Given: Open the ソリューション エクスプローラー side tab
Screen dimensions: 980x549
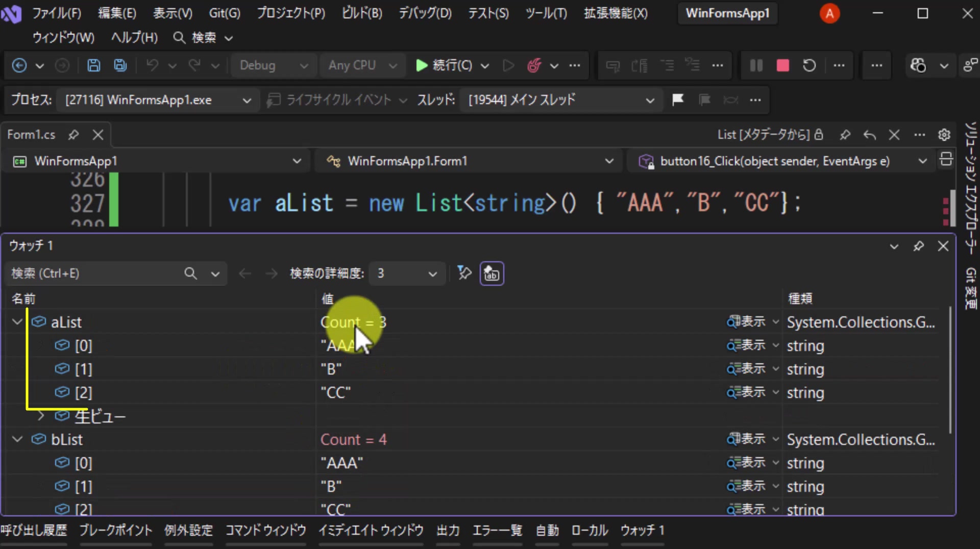Looking at the screenshot, I should pyautogui.click(x=970, y=188).
